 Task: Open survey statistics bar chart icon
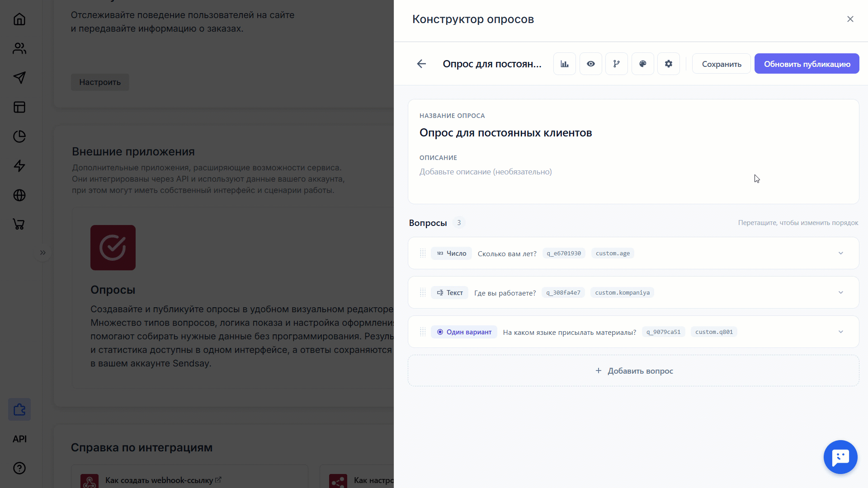pyautogui.click(x=565, y=64)
